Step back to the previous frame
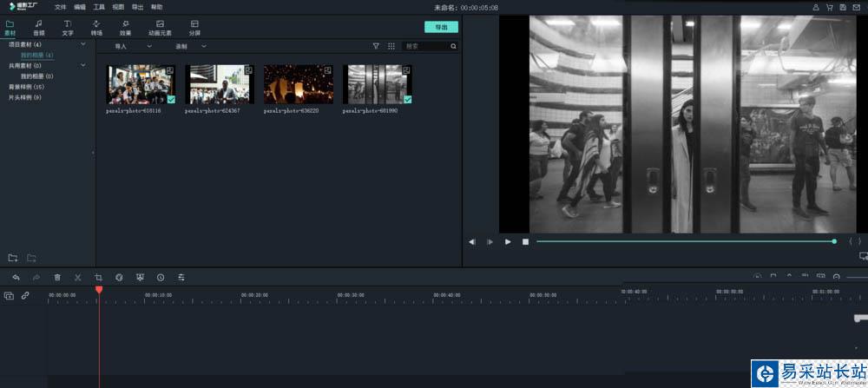This screenshot has width=868, height=388. point(472,242)
